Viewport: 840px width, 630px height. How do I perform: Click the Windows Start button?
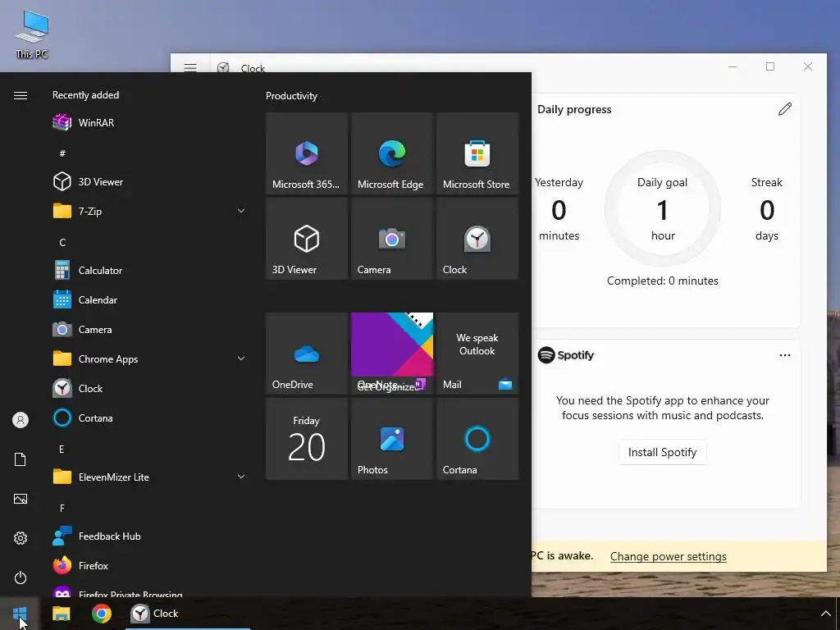pos(20,614)
